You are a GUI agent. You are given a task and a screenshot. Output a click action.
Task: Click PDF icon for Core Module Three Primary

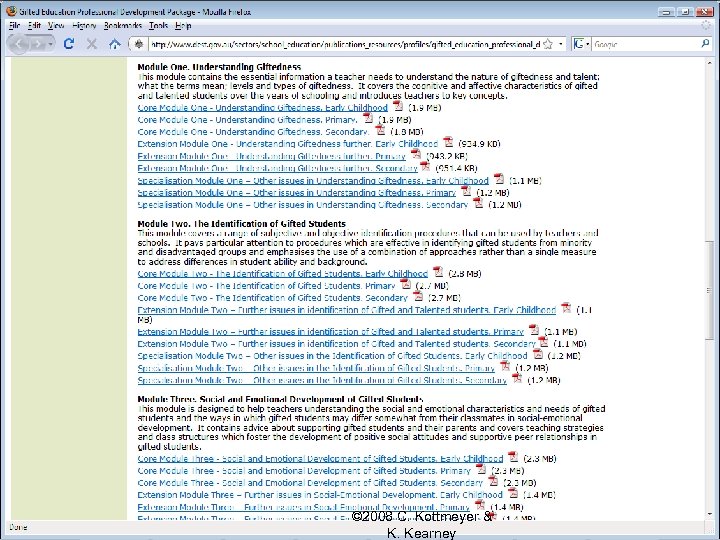[480, 469]
